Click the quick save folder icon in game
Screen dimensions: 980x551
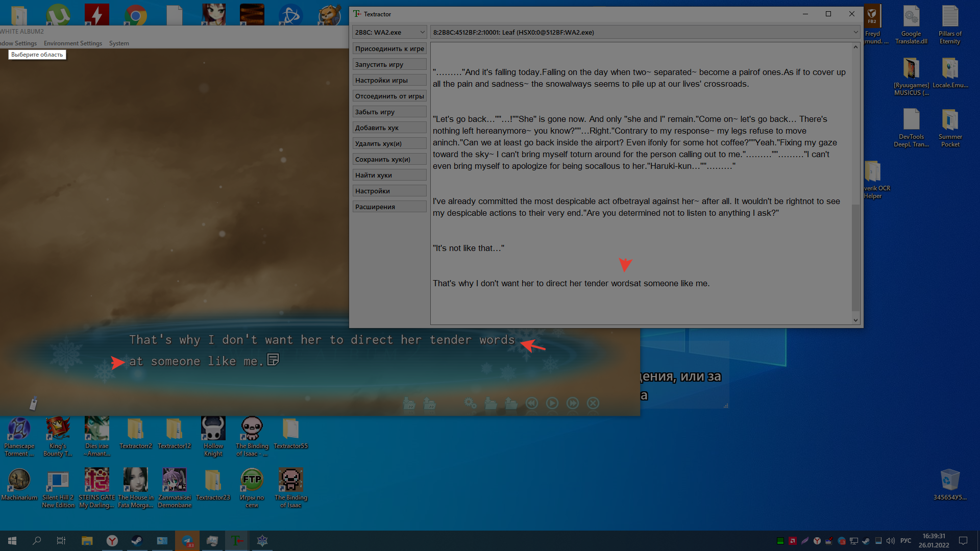point(409,403)
